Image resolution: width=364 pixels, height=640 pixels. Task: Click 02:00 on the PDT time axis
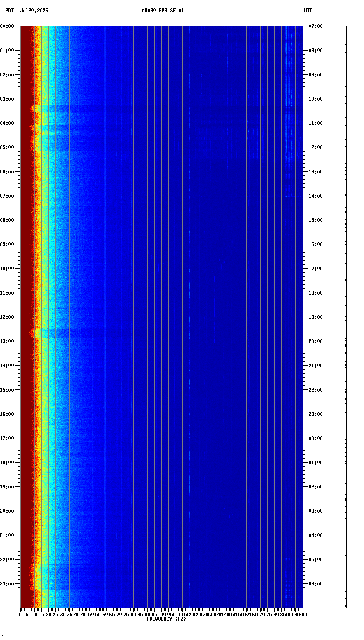7,75
